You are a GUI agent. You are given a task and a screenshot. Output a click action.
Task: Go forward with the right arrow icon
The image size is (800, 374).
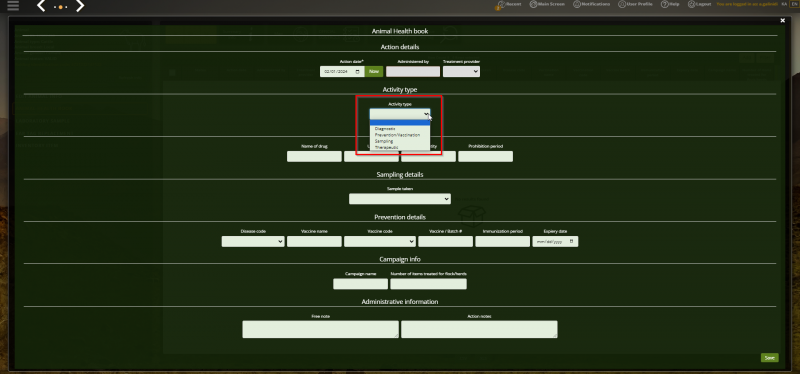80,6
